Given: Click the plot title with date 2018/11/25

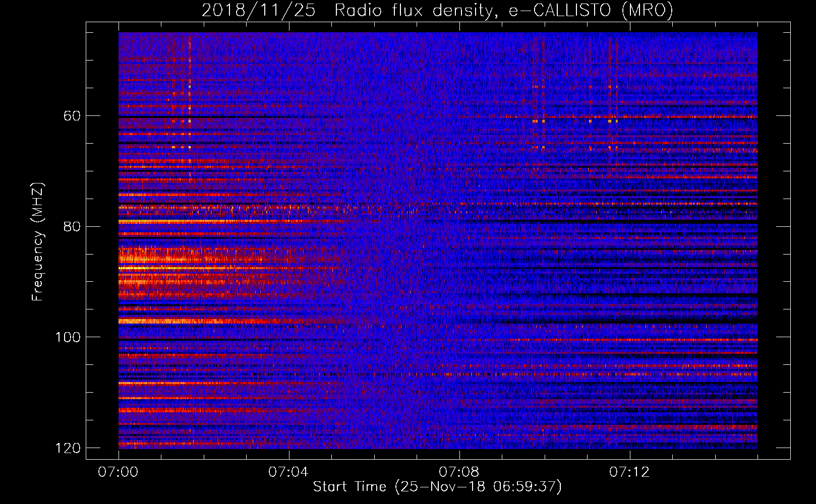Looking at the screenshot, I should pyautogui.click(x=437, y=10).
